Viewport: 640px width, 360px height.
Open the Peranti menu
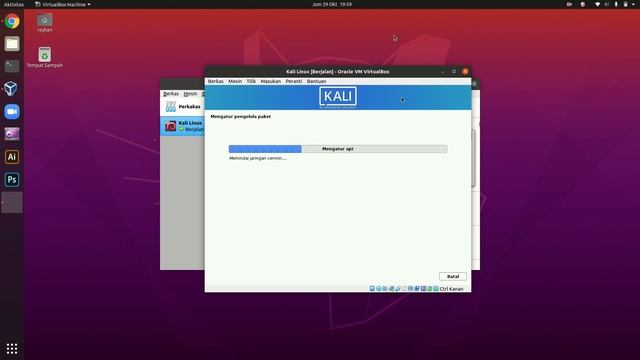[293, 81]
